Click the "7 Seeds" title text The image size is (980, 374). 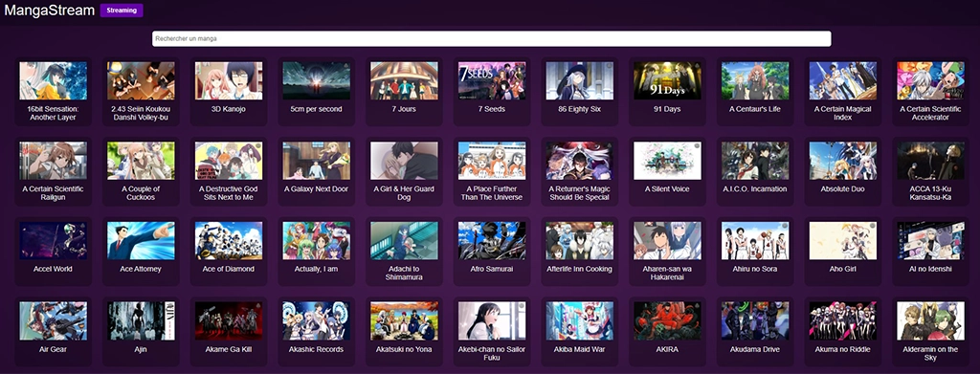(x=492, y=109)
